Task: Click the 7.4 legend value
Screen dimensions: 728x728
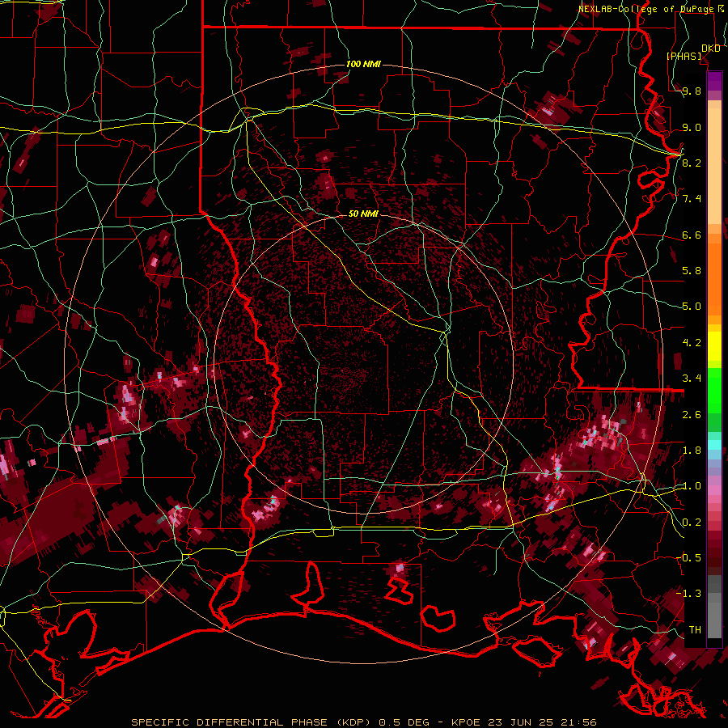Action: coord(692,199)
